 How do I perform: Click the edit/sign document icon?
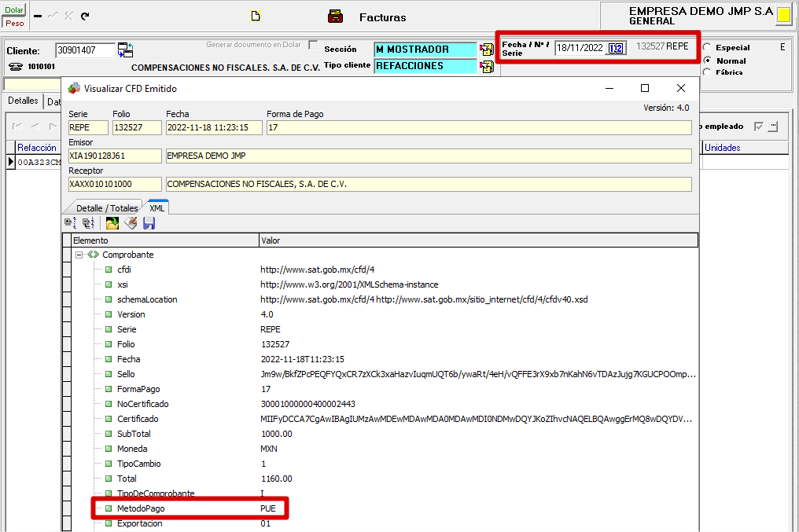(x=131, y=223)
